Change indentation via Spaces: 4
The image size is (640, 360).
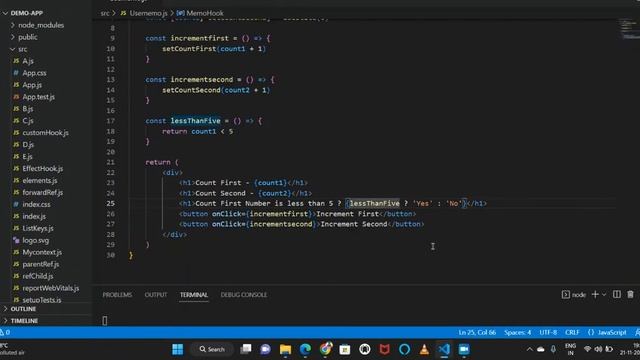[x=518, y=333]
